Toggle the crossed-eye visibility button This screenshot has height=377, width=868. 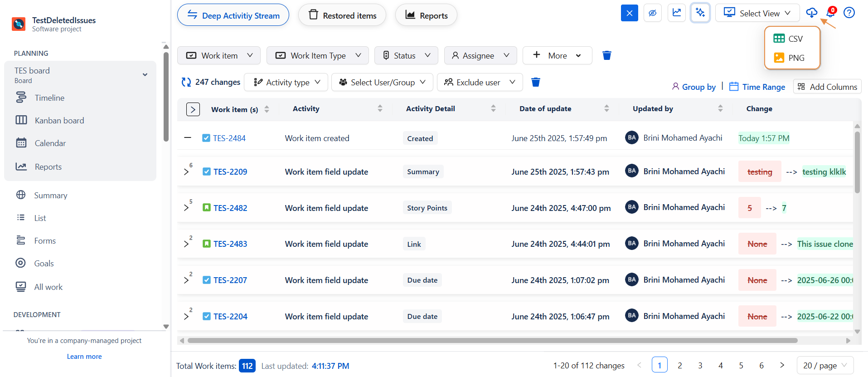click(x=652, y=13)
